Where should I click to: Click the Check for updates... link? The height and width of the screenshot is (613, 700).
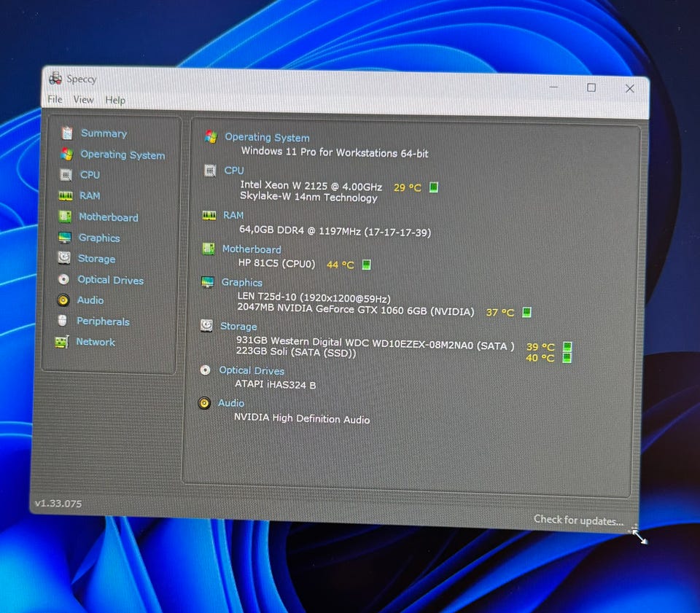coord(578,520)
